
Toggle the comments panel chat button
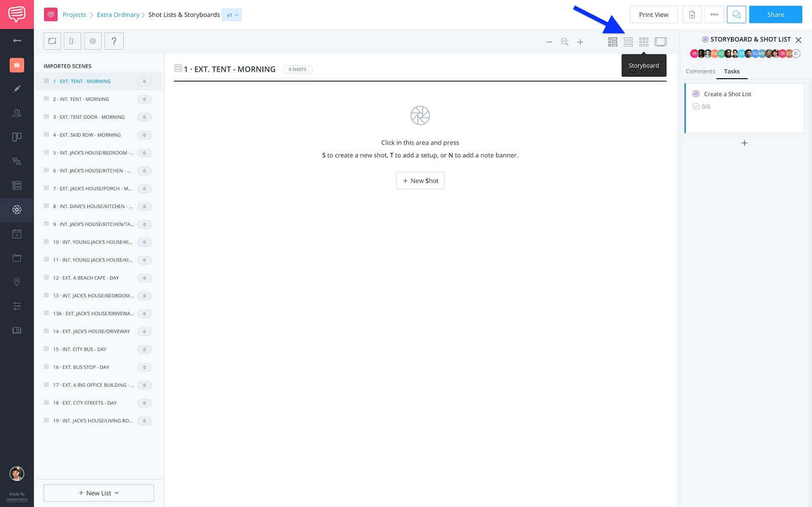(x=736, y=15)
